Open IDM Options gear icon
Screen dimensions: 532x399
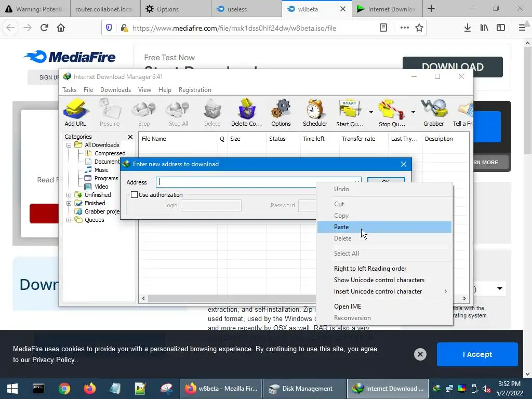(x=281, y=113)
